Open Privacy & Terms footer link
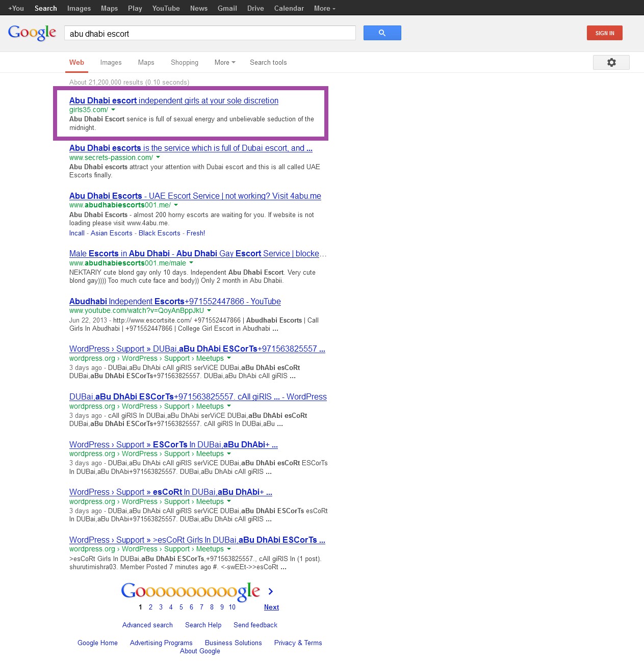 coord(298,643)
